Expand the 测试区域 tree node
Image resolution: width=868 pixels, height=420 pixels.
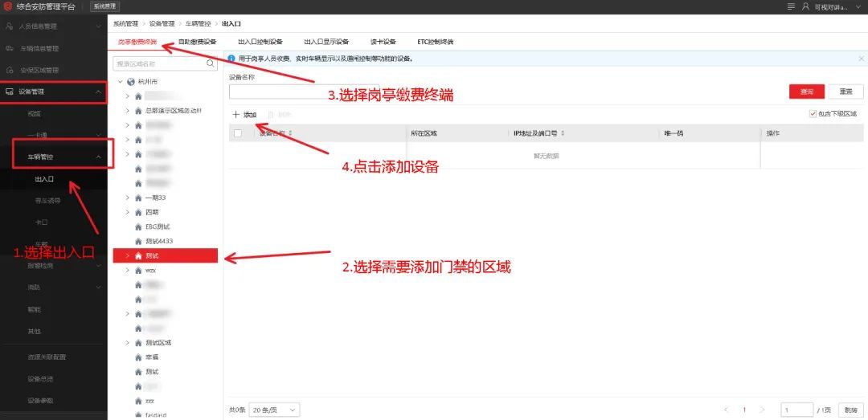click(128, 343)
